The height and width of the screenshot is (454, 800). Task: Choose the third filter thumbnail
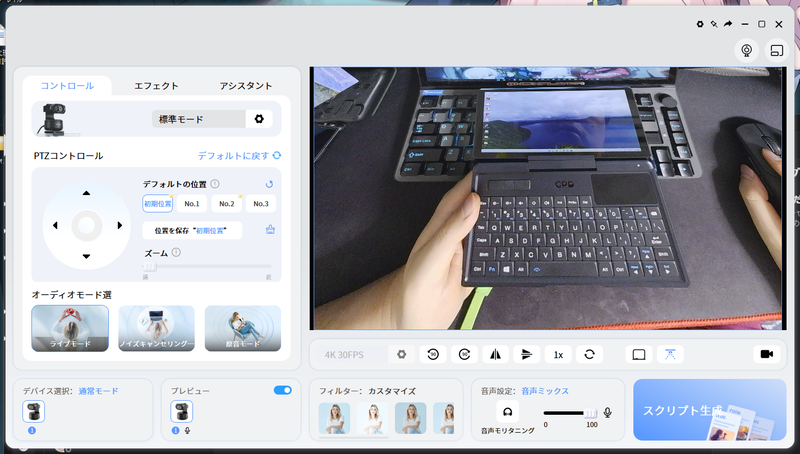(x=411, y=418)
